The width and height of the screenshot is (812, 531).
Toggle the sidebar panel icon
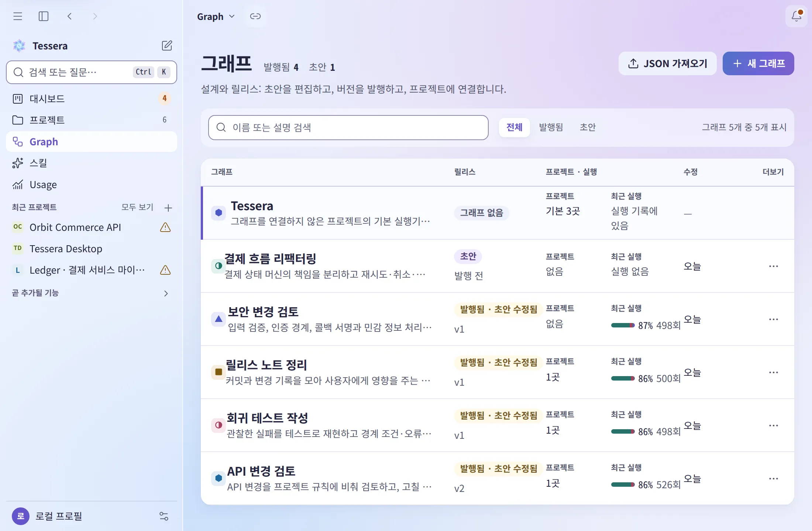[x=44, y=16]
